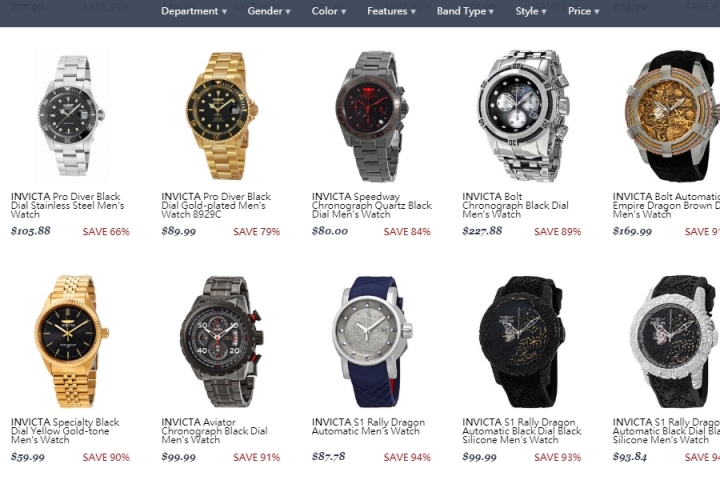Open the blue-strap S1 Rally Dragon watch image

[x=372, y=341]
